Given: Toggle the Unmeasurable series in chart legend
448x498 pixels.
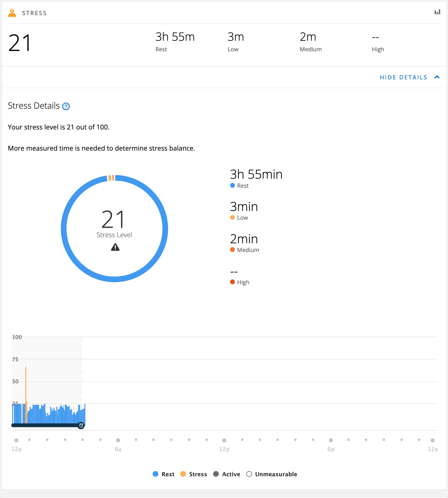Looking at the screenshot, I should tap(272, 474).
